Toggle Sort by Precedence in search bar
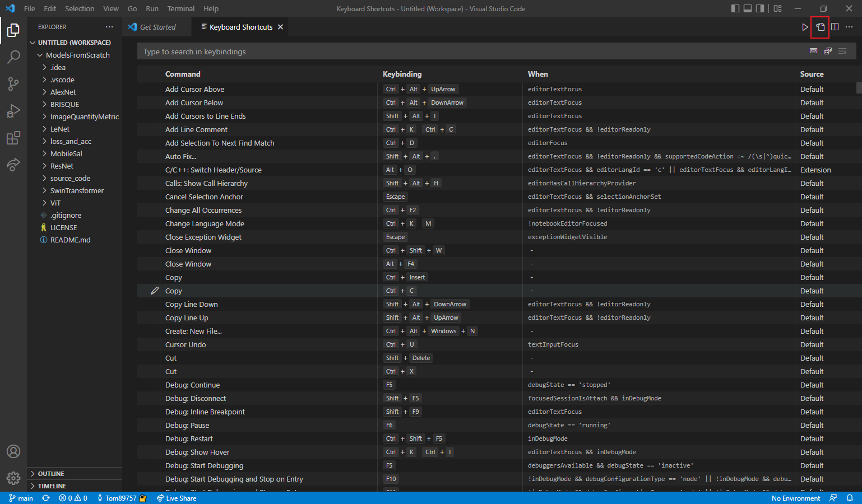Screen dimensions: 862x504 (x=828, y=51)
